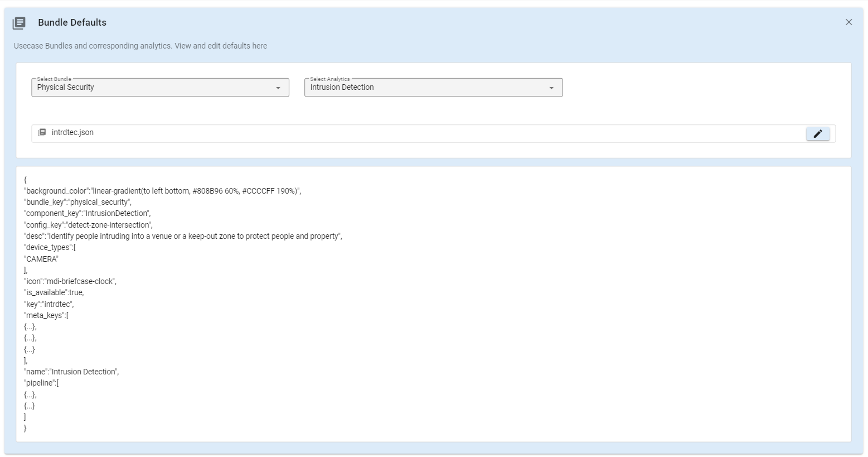Select the pencil icon to edit intrdtec.json
This screenshot has height=457, width=868.
pos(817,133)
